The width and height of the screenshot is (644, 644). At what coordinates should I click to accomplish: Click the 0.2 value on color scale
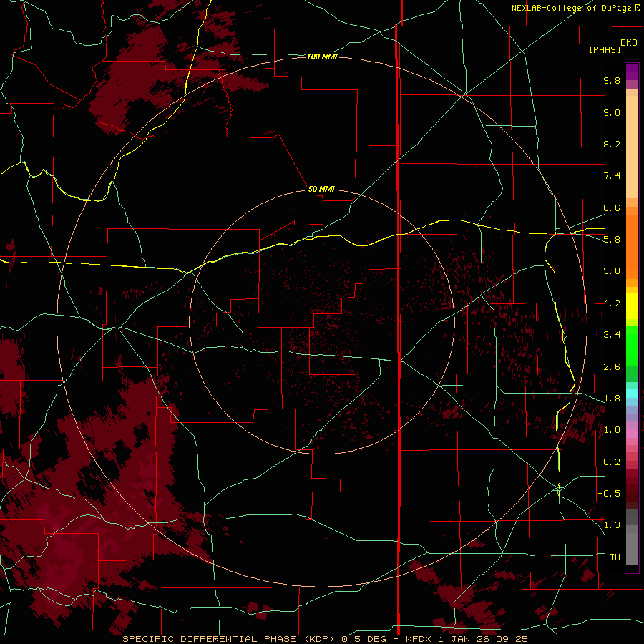coord(612,462)
